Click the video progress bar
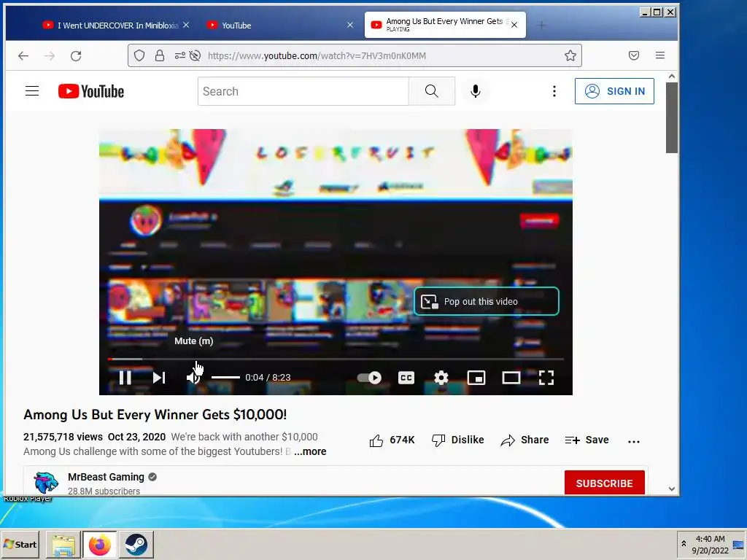The image size is (747, 560). (336, 359)
